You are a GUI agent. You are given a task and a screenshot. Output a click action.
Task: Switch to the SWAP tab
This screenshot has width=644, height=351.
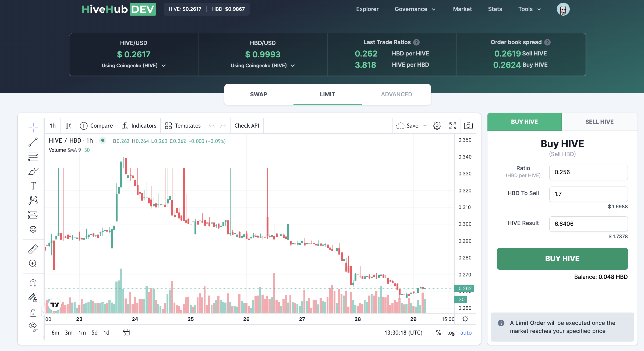pos(259,94)
